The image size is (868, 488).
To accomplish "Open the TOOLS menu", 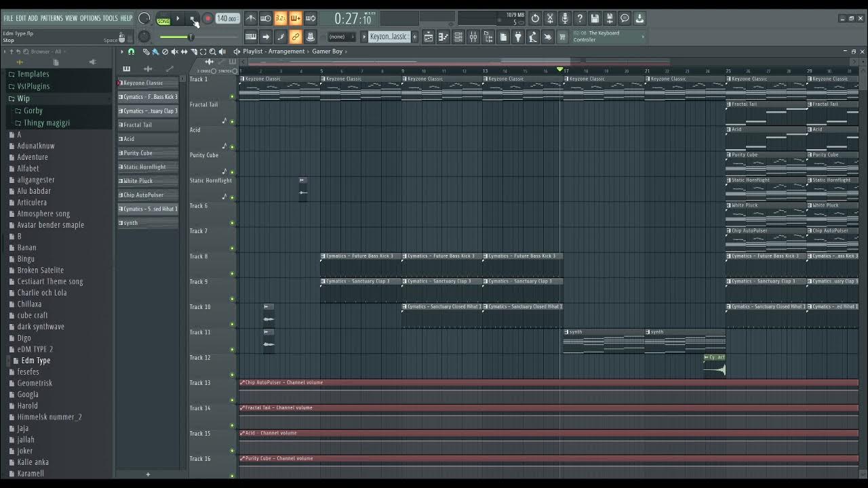I will 111,18.
